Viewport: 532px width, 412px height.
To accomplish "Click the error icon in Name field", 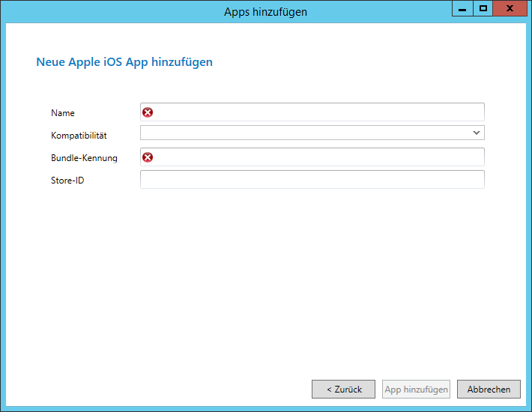I will tap(148, 112).
